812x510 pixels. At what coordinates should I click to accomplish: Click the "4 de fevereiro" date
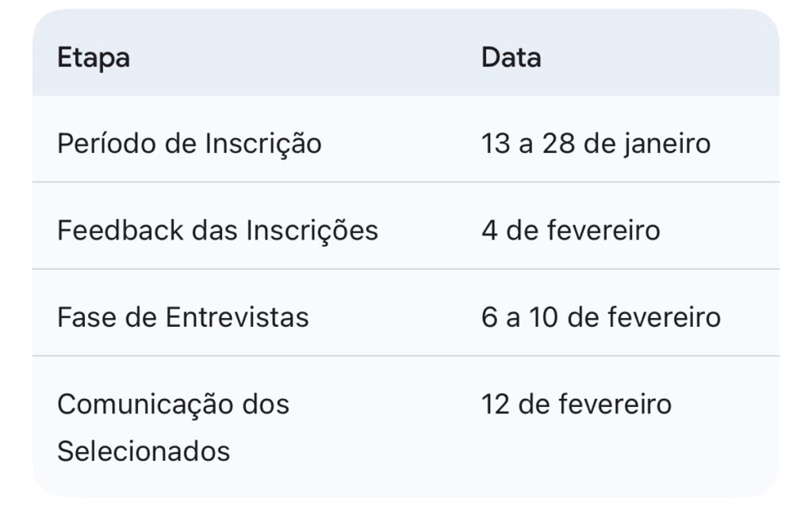pyautogui.click(x=570, y=230)
